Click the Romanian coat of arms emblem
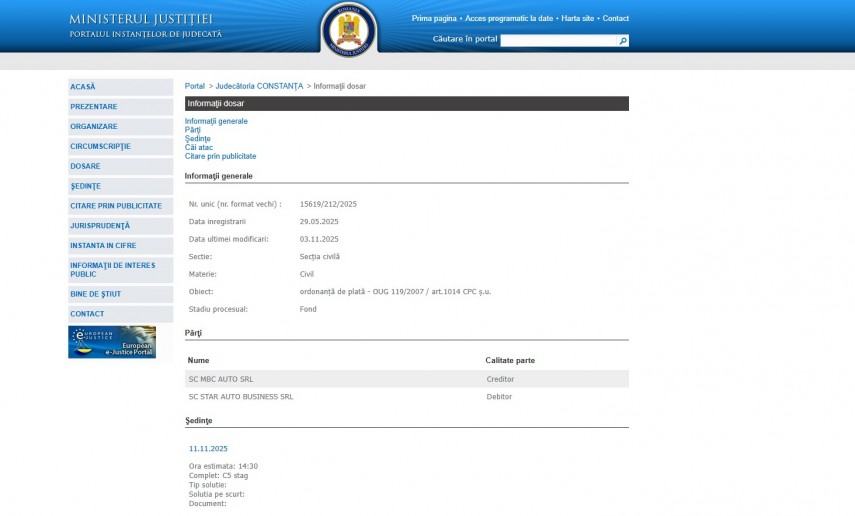Viewport: 855px width, 516px height. (349, 28)
